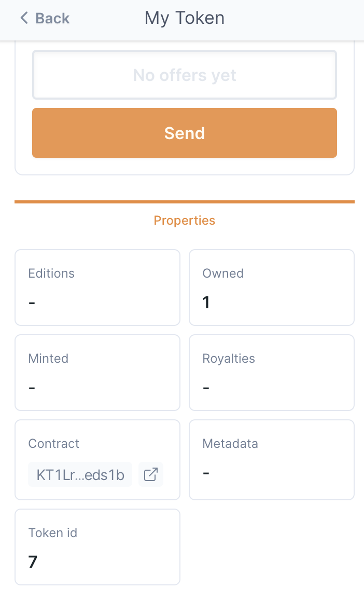
Task: Click the Royalties property card
Action: (271, 373)
